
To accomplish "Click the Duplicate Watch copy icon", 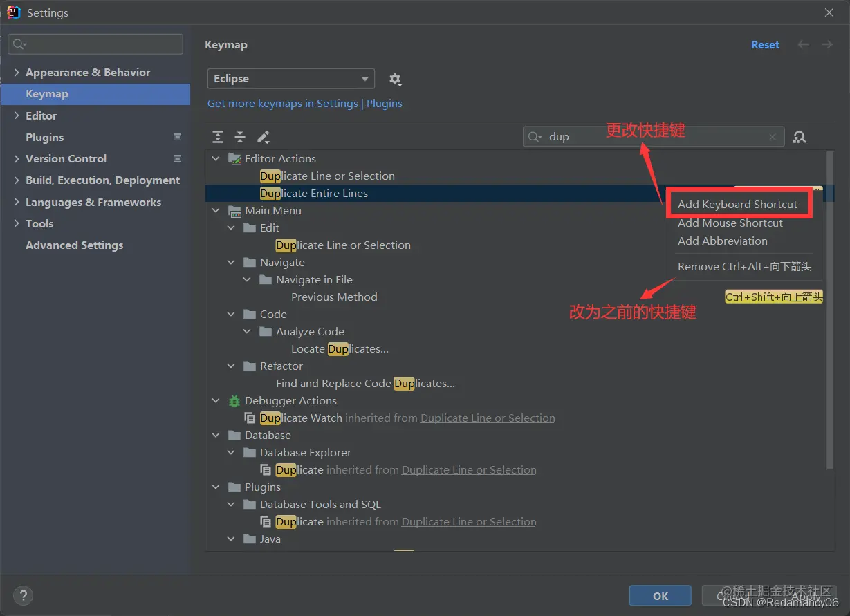I will tap(250, 418).
